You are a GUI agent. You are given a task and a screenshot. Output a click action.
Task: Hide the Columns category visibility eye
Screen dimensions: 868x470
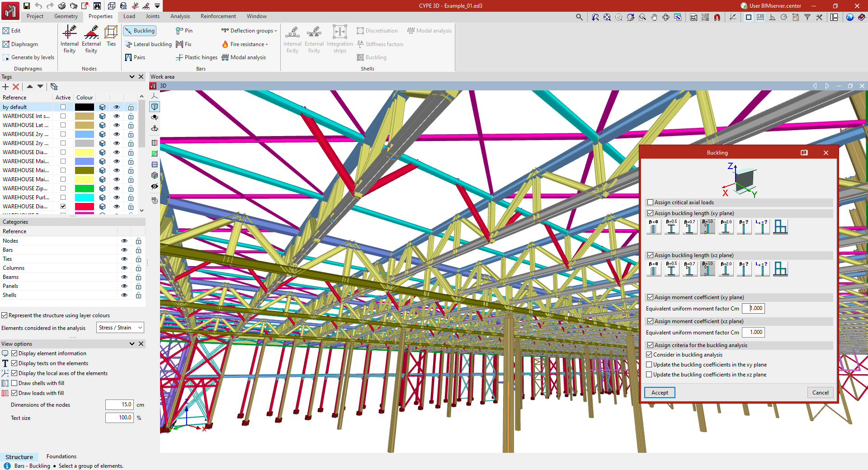124,268
